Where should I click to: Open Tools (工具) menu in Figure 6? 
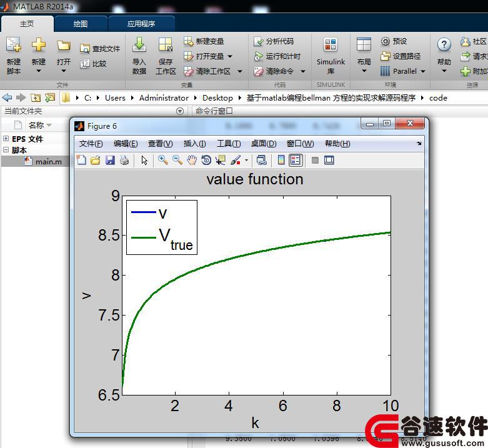click(x=229, y=144)
